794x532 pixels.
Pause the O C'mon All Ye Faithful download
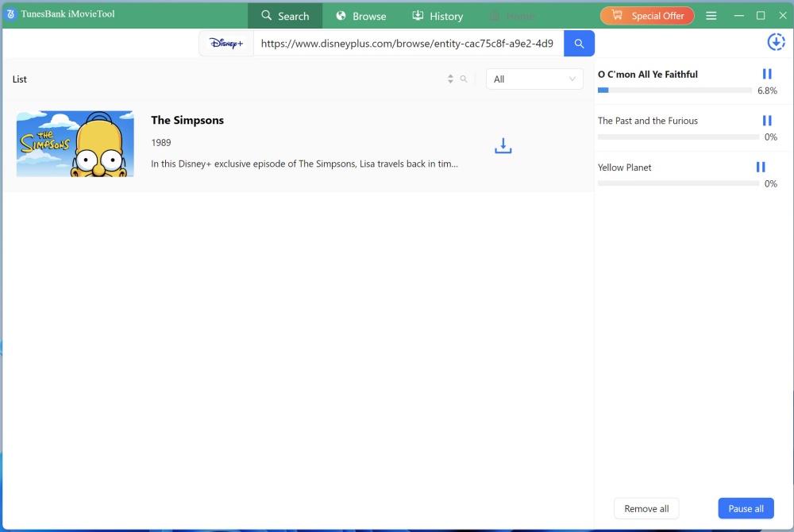pos(766,73)
